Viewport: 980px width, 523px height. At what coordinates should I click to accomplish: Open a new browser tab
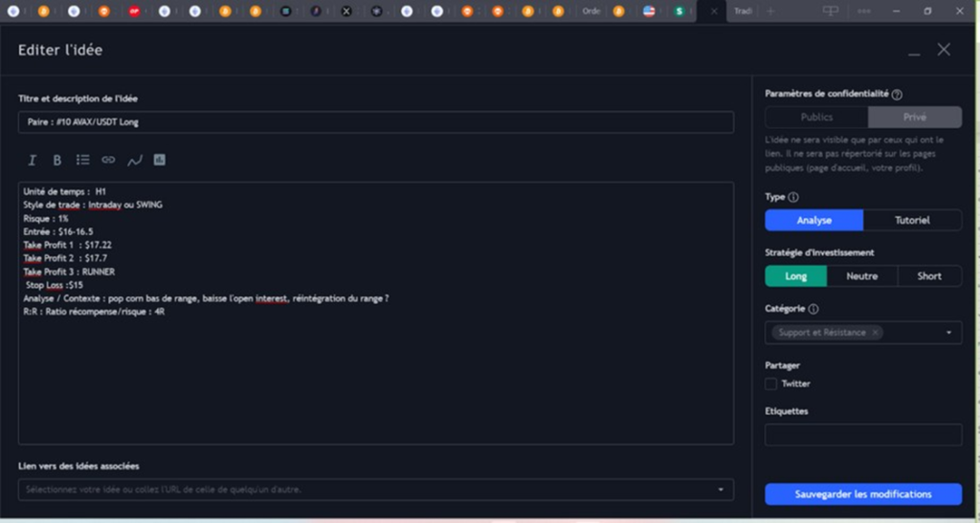[x=770, y=11]
